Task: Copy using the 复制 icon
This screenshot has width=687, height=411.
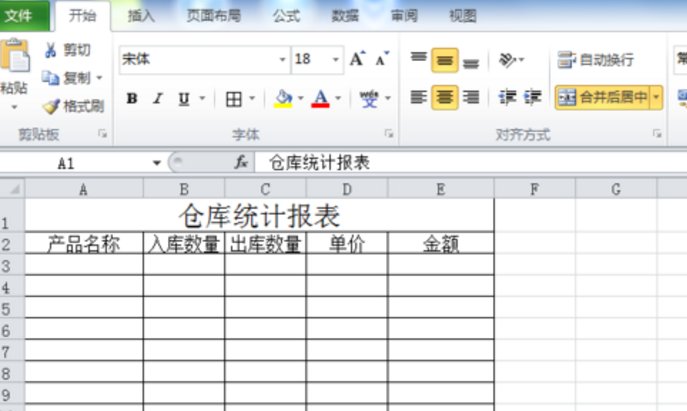Action: coord(50,78)
